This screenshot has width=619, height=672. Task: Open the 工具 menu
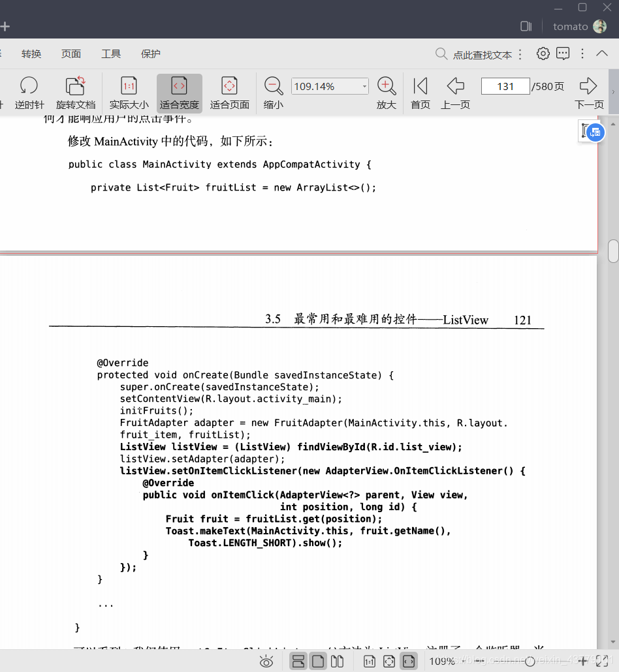110,54
